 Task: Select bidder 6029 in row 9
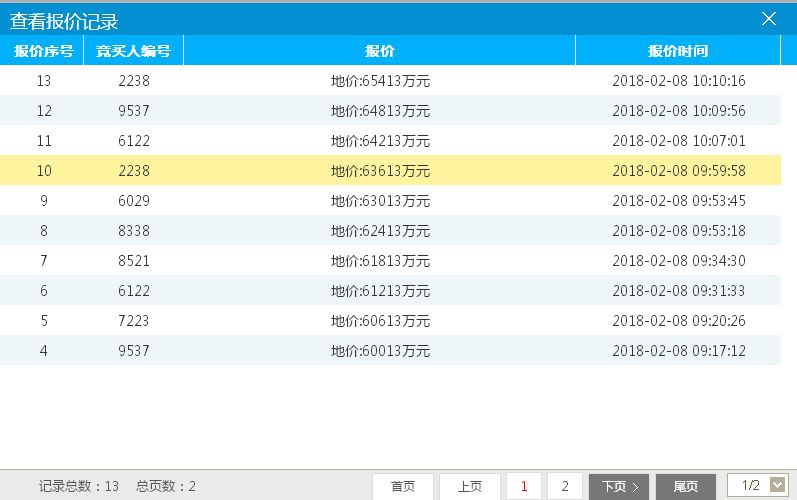133,201
